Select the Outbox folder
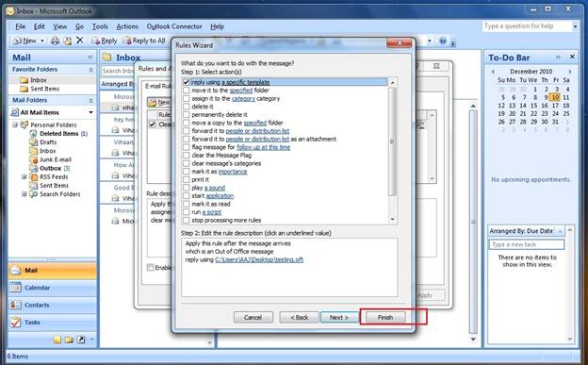 50,168
